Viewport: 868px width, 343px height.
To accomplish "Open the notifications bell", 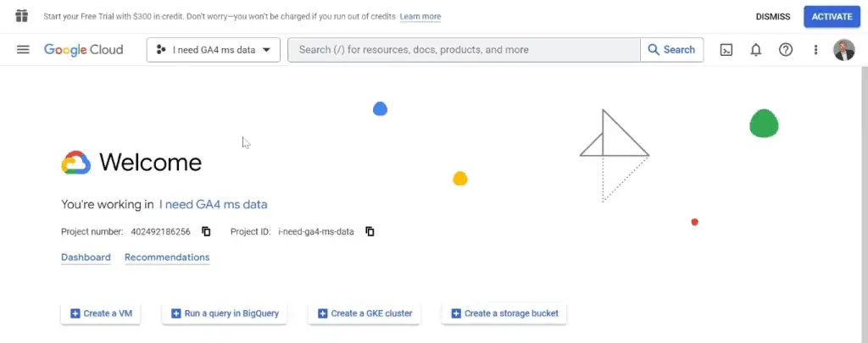I will pos(755,50).
